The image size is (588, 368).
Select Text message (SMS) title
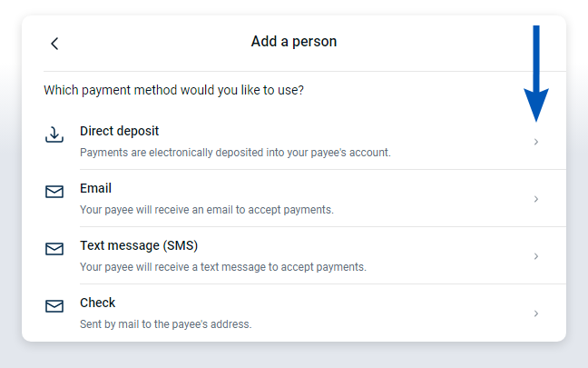click(x=139, y=245)
